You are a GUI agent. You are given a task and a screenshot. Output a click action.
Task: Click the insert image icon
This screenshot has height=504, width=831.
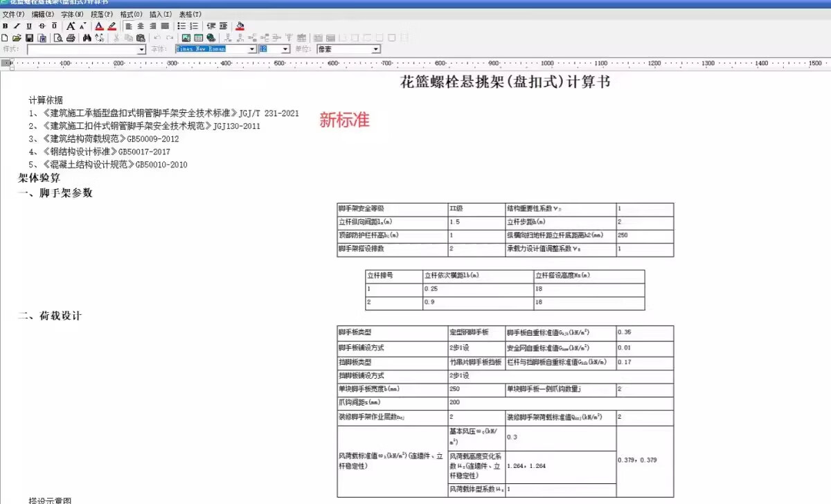(x=186, y=38)
